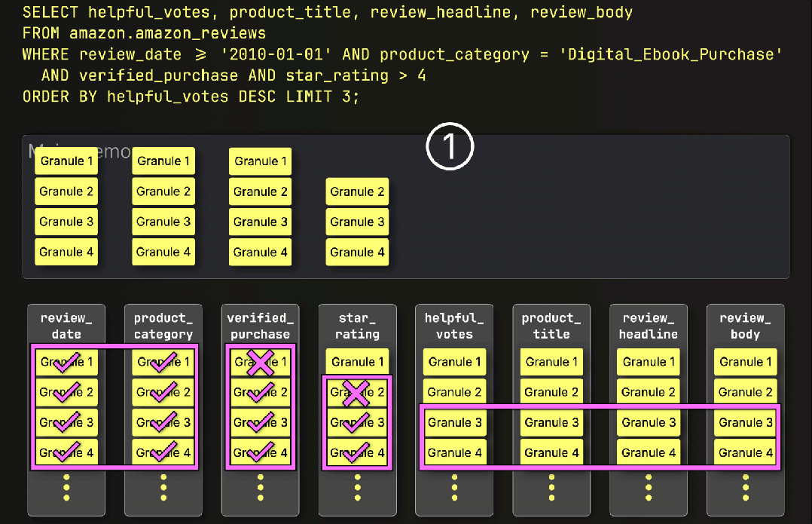Pick Granule 3 in the product_category column
This screenshot has width=812, height=524.
pos(163,422)
